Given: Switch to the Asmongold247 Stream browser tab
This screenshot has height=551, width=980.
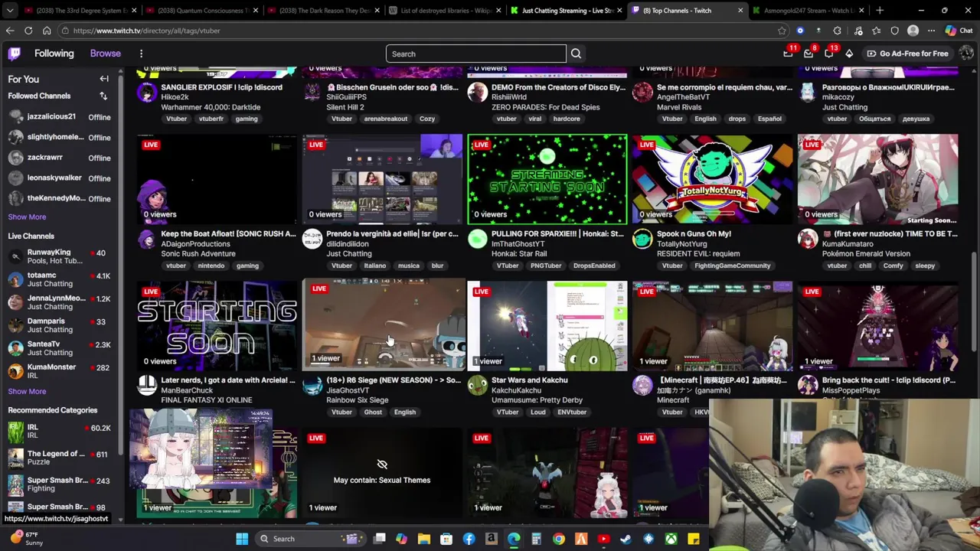Looking at the screenshot, I should (808, 11).
